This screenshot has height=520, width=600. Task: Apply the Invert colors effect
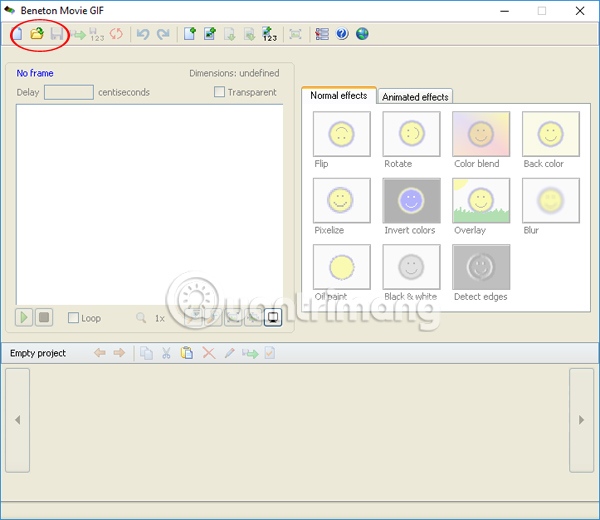pos(411,201)
